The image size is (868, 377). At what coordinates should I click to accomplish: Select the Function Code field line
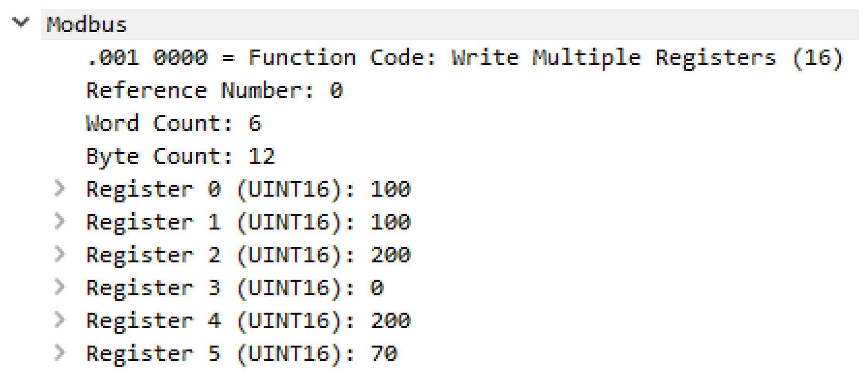pyautogui.click(x=302, y=58)
